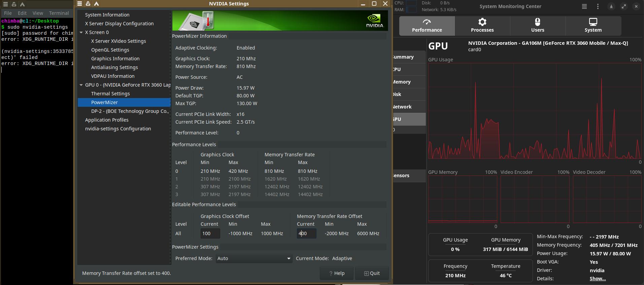Open System Monitoring Center hamburger menu
Screen dimensions: 644x285
(584, 6)
